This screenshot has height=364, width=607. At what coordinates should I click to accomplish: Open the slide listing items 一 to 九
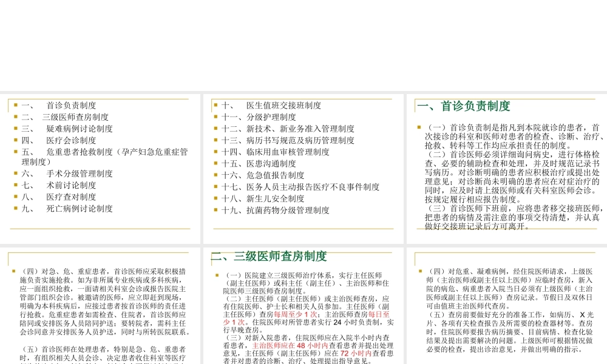pos(100,169)
